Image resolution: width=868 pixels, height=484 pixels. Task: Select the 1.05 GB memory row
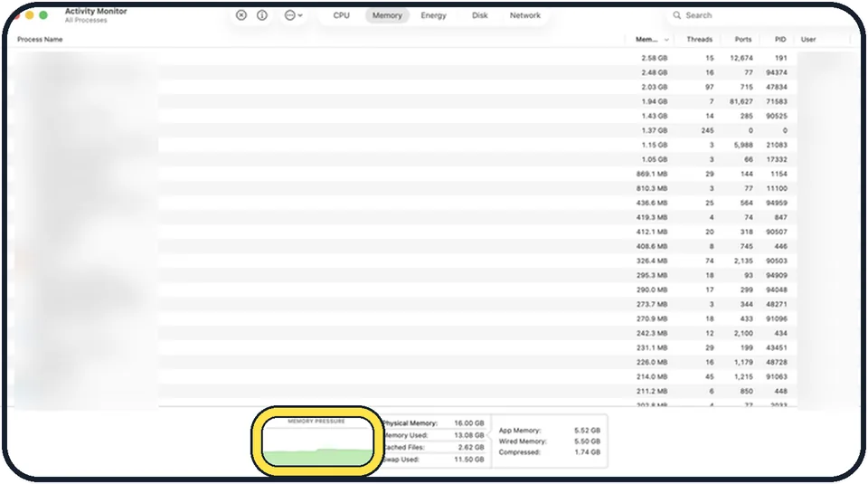(432, 159)
